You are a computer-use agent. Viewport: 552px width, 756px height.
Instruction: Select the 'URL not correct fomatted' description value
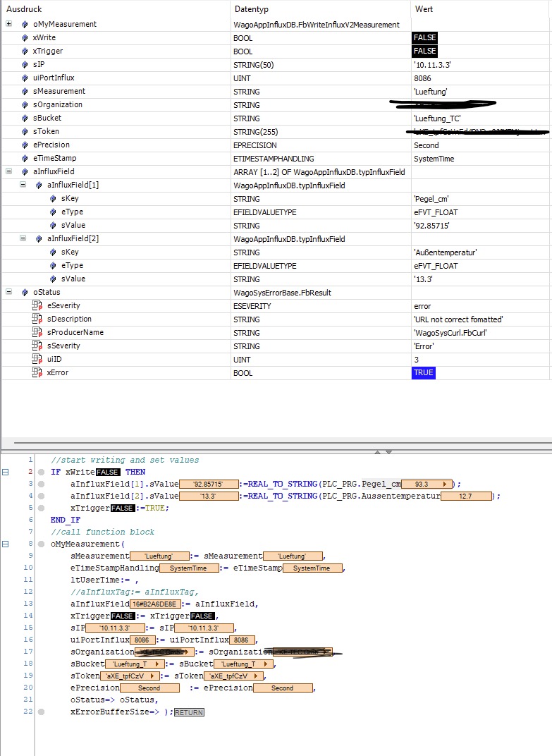coord(458,319)
